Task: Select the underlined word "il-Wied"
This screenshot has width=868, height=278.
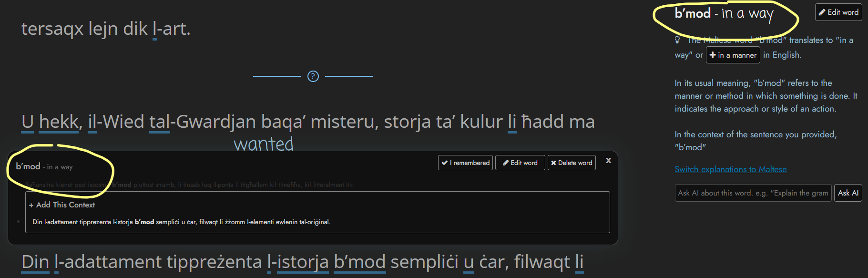Action: pos(116,122)
